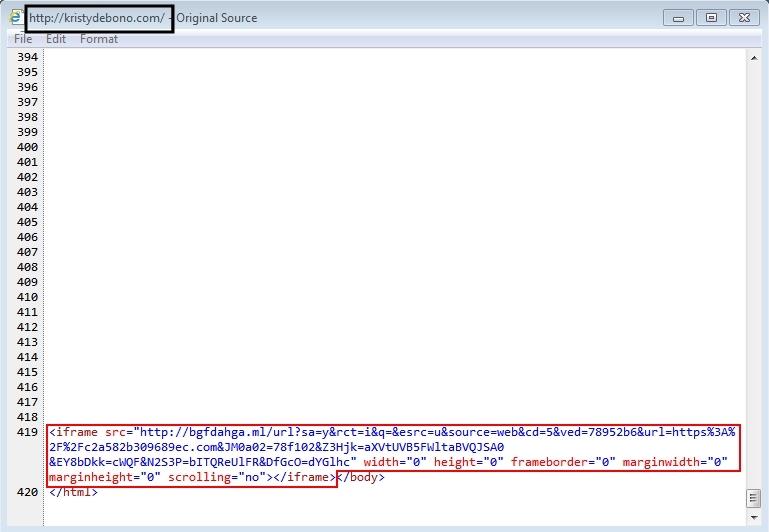
Task: Click the vertical scrollbar thumb
Action: click(754, 497)
